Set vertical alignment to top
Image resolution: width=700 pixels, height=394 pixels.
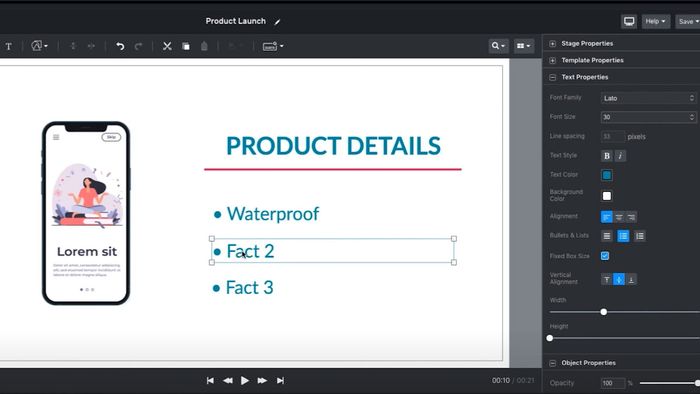pos(607,280)
